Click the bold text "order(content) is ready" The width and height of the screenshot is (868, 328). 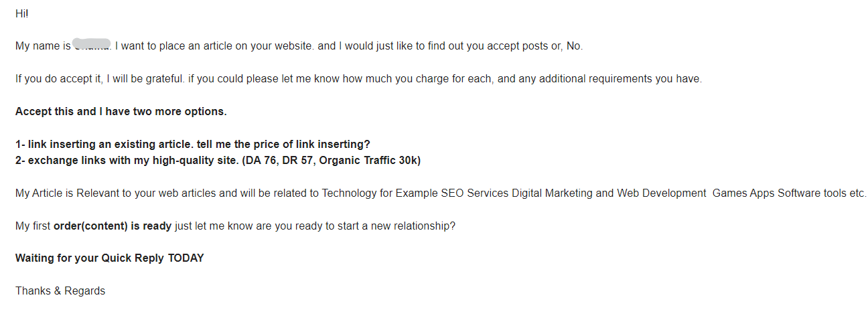[x=113, y=226]
